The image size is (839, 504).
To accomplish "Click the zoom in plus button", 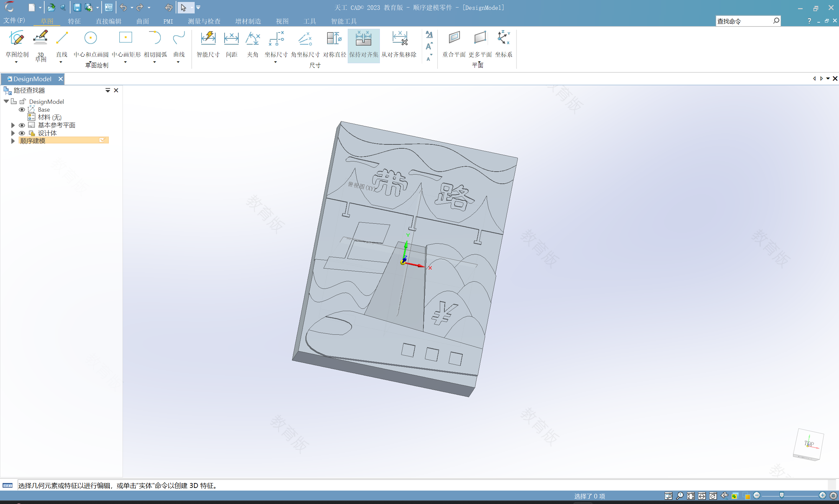I will pyautogui.click(x=822, y=495).
